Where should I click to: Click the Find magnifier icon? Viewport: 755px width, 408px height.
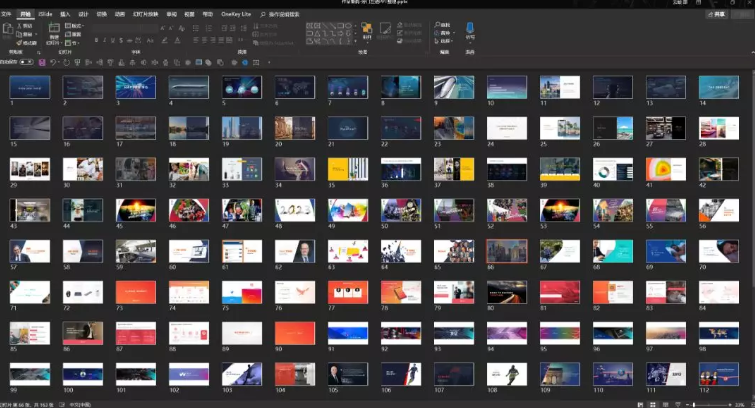(x=438, y=25)
